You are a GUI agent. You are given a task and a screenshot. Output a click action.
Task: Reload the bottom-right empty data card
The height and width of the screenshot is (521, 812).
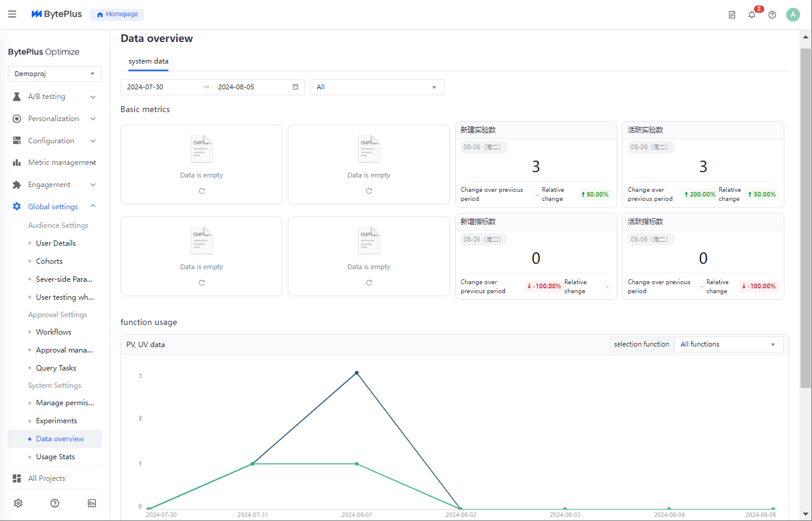tap(369, 282)
